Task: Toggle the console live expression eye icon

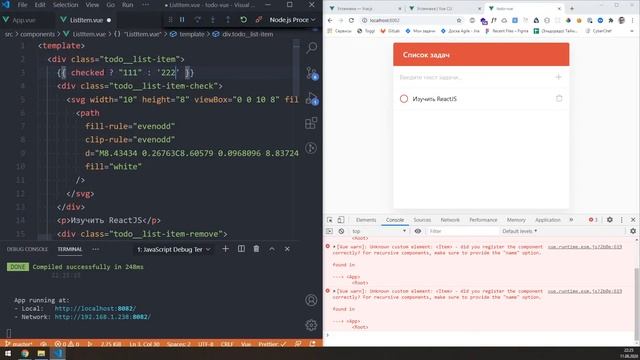Action: 418,231
